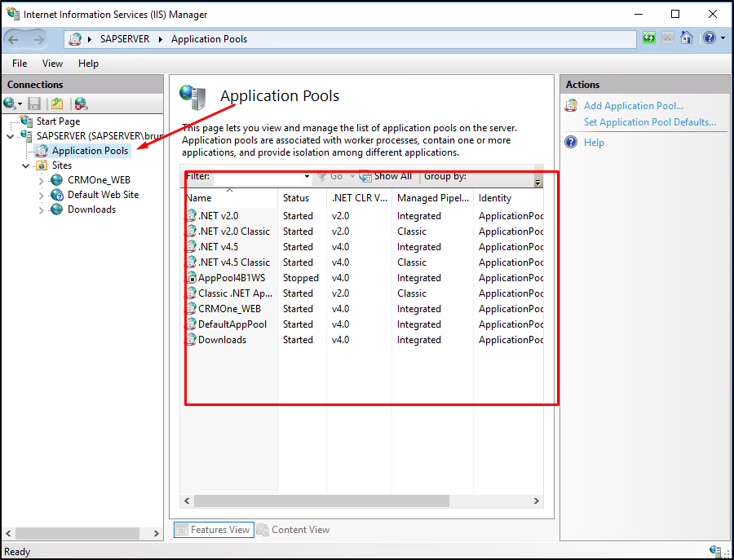Click the Home icon in the top toolbar

coord(687,38)
